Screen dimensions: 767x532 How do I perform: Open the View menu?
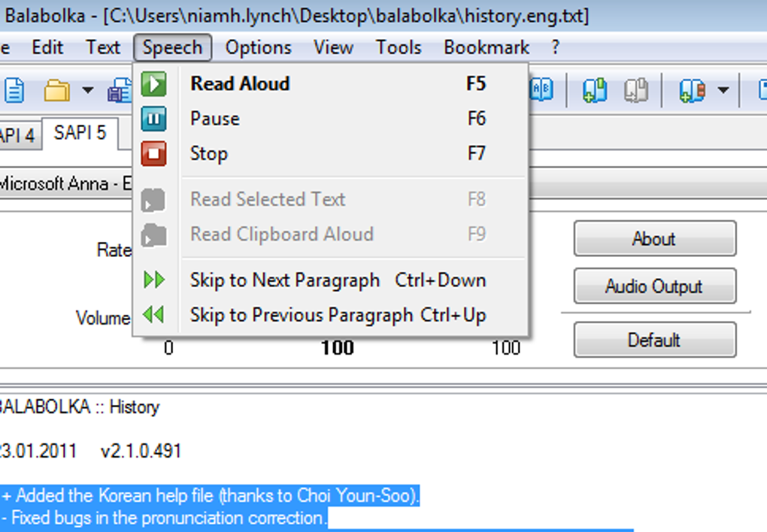pyautogui.click(x=334, y=47)
